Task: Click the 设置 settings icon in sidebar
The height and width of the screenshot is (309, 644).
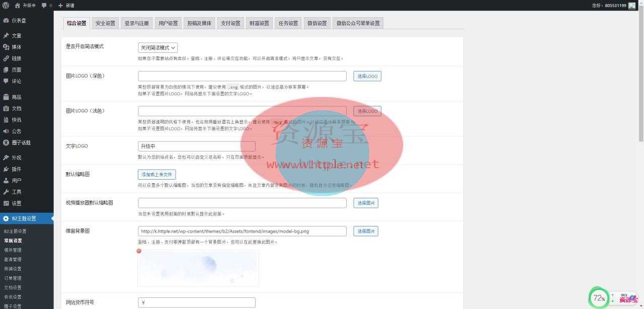Action: pos(6,203)
